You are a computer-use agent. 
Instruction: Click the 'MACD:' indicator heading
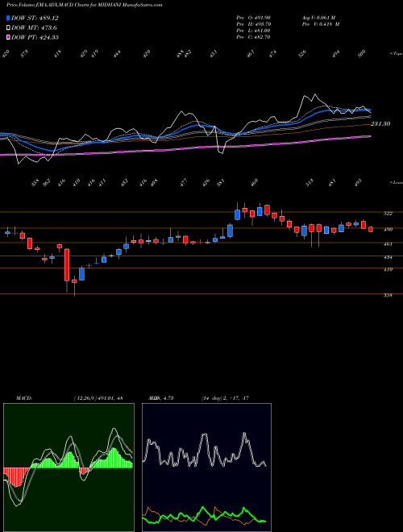[23, 398]
